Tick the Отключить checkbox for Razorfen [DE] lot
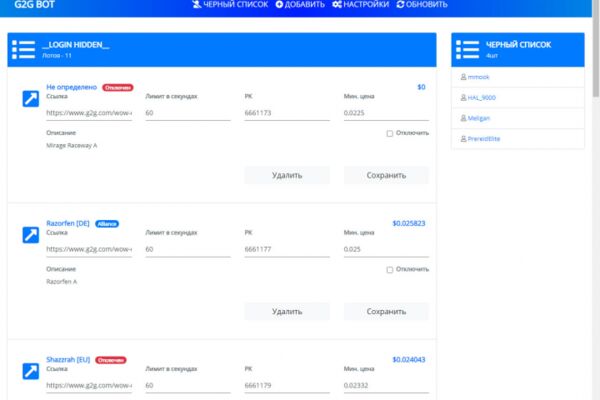600x400 pixels. pyautogui.click(x=390, y=270)
